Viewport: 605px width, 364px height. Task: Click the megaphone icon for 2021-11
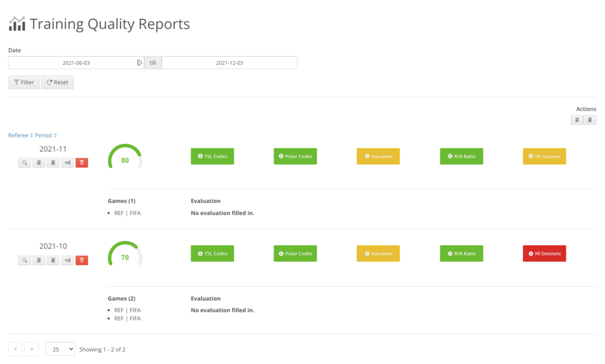67,162
